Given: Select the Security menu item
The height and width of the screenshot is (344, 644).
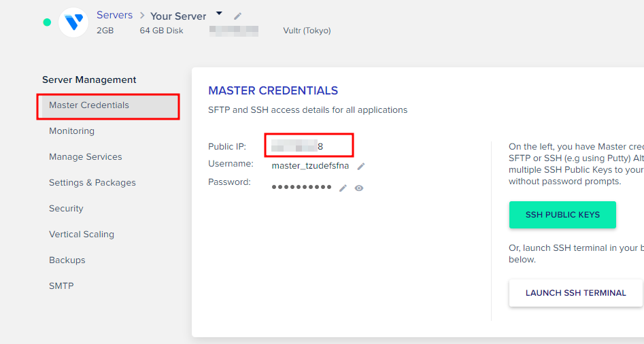Looking at the screenshot, I should 66,209.
